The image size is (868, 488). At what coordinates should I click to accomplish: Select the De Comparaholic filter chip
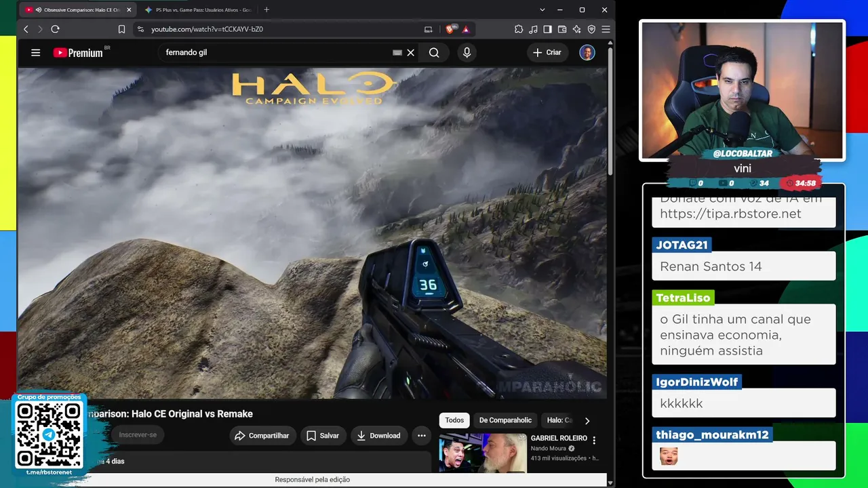tap(505, 420)
